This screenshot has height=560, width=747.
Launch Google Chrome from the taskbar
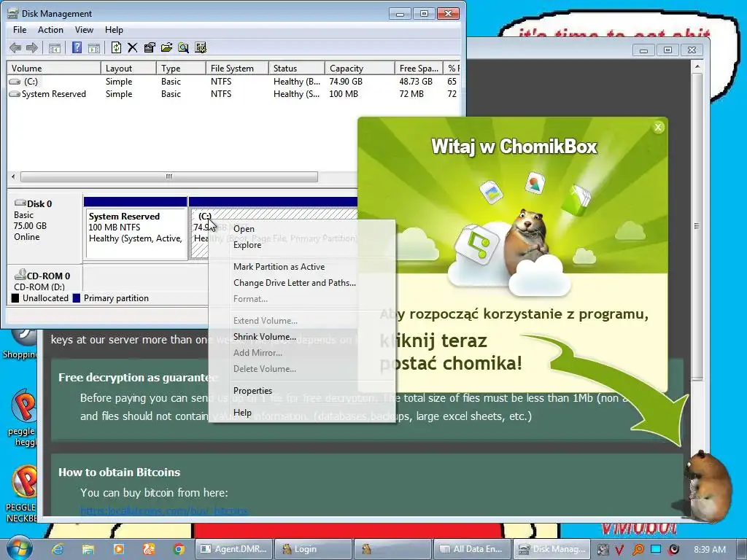pyautogui.click(x=179, y=549)
